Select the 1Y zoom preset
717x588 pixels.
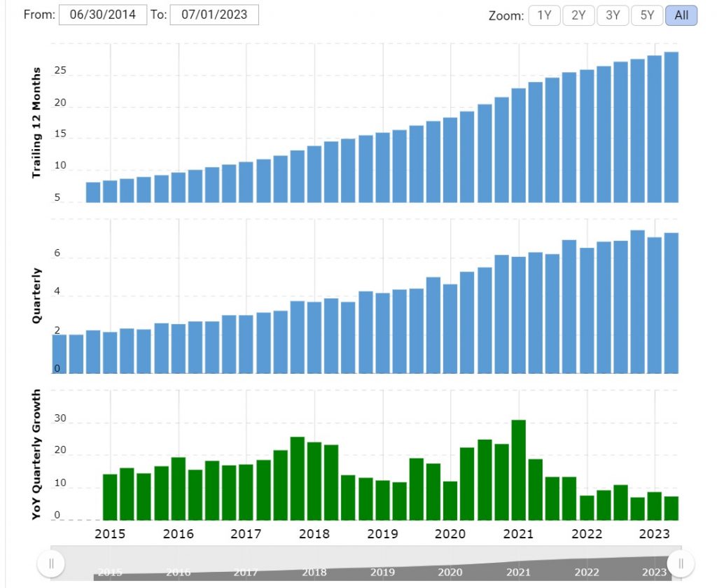click(543, 15)
